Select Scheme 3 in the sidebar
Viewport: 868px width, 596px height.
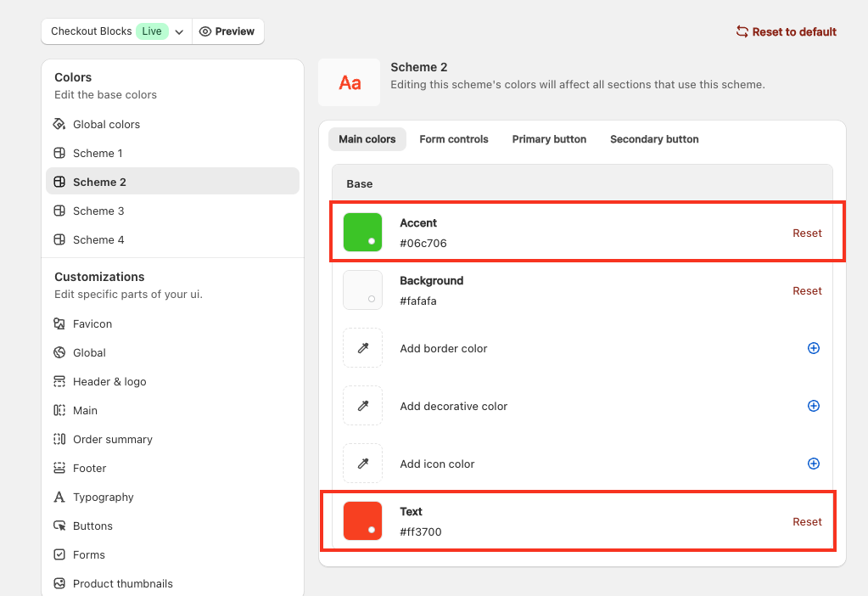click(x=98, y=211)
